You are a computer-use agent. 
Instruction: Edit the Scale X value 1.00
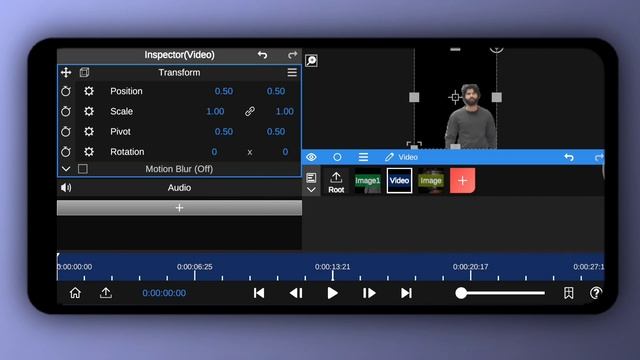click(x=215, y=111)
